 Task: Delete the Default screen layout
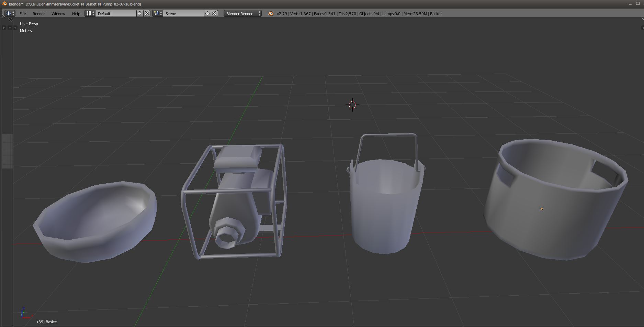pos(147,13)
